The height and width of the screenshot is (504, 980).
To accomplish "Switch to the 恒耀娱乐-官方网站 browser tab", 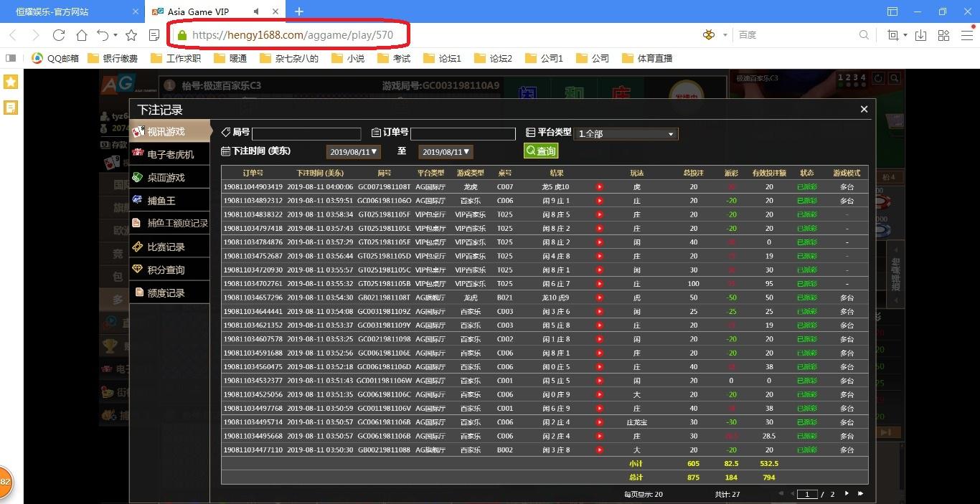I will click(72, 11).
